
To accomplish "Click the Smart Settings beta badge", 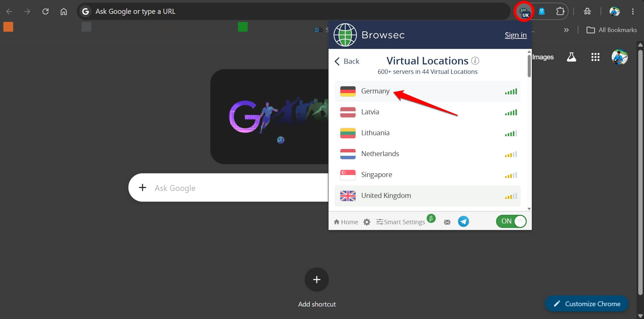I will [x=431, y=219].
